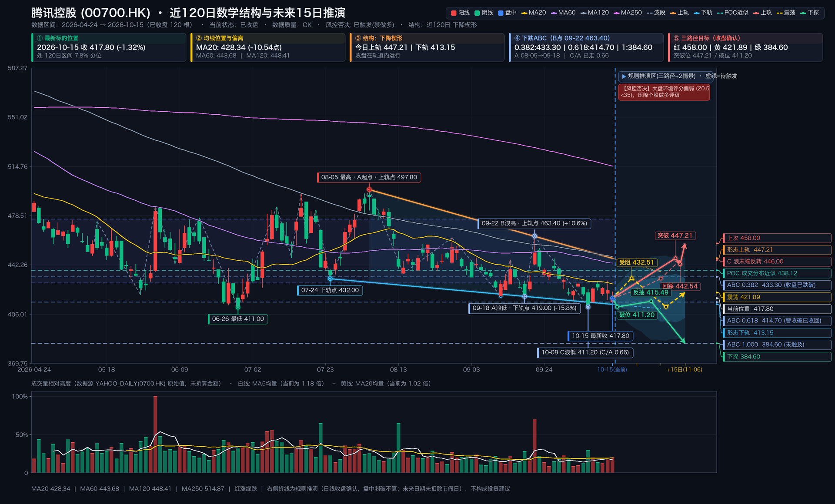
Task: Select the 上攻 458.00 price level tag
Action: 777,238
